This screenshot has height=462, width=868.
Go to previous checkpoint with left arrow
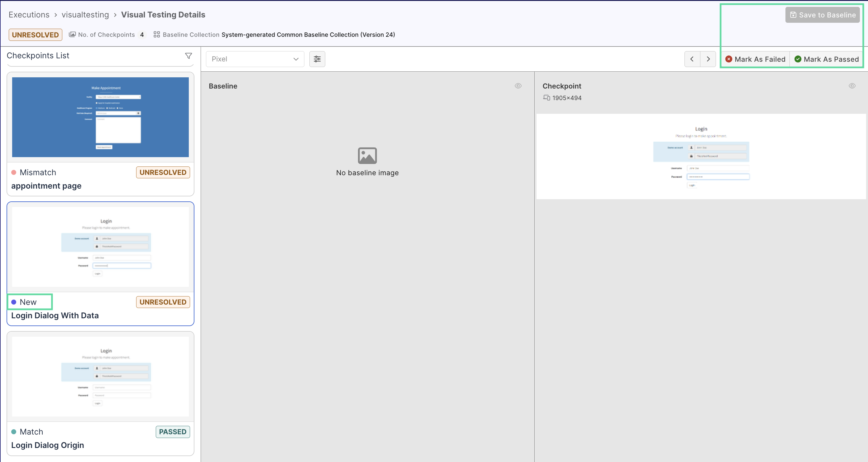click(x=692, y=59)
